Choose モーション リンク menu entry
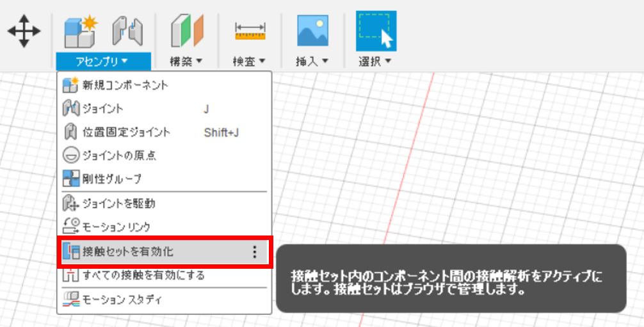 (x=165, y=227)
